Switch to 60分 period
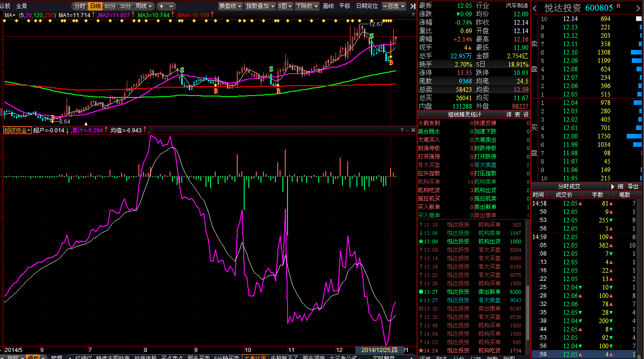Image resolution: width=644 pixels, height=359 pixels. click(110, 6)
